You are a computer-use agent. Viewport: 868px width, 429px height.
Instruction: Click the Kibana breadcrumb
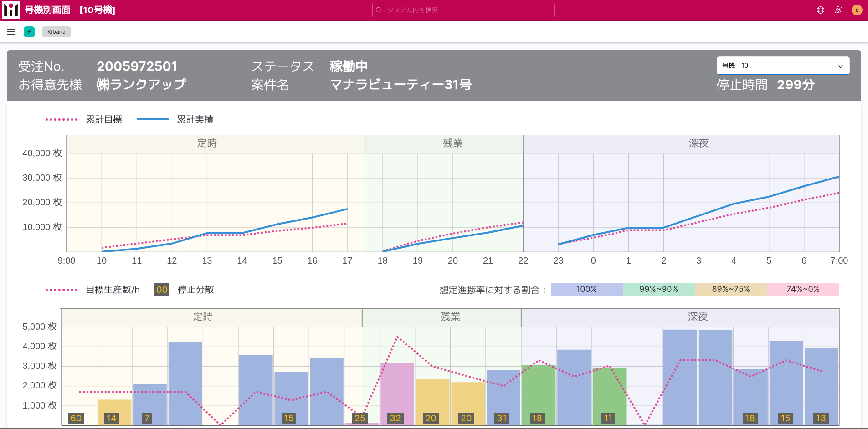(x=56, y=32)
